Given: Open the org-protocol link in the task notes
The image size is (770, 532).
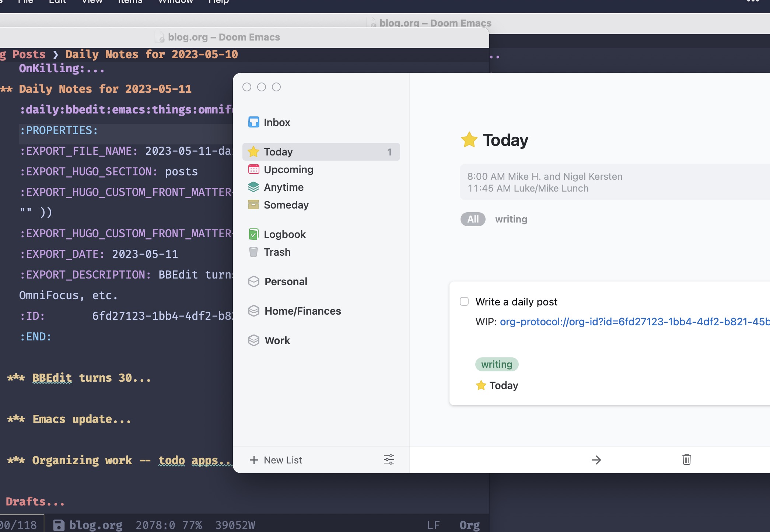Looking at the screenshot, I should pos(634,322).
